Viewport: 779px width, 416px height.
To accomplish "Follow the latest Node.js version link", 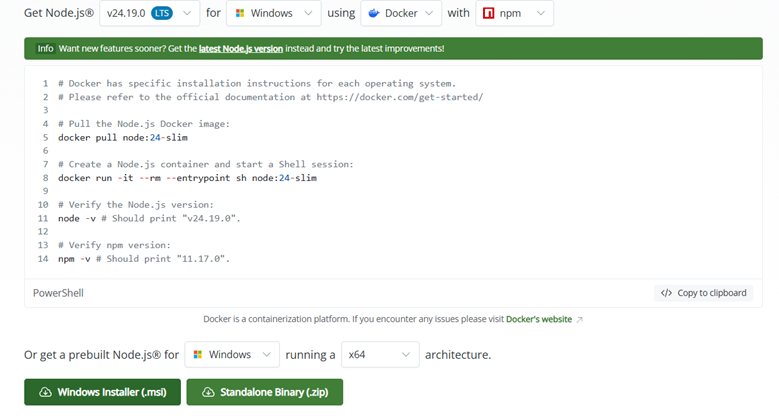I will [x=241, y=48].
